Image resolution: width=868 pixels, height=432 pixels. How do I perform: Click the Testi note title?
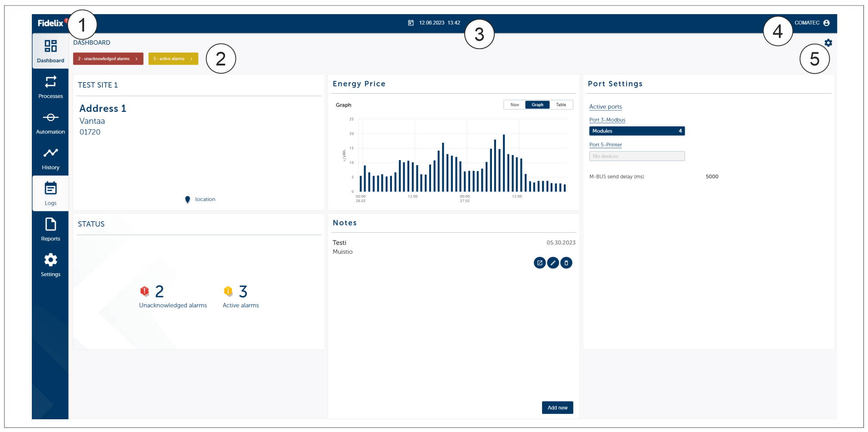(x=339, y=243)
